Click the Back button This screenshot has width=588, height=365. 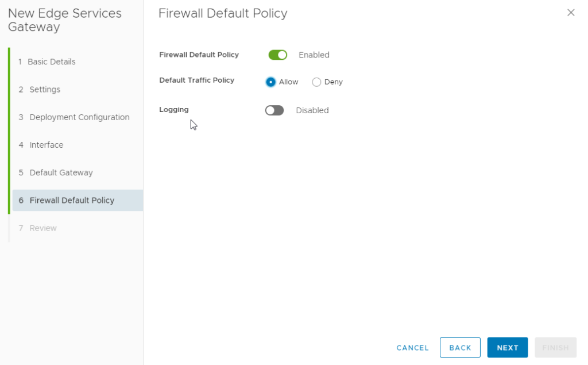(460, 348)
